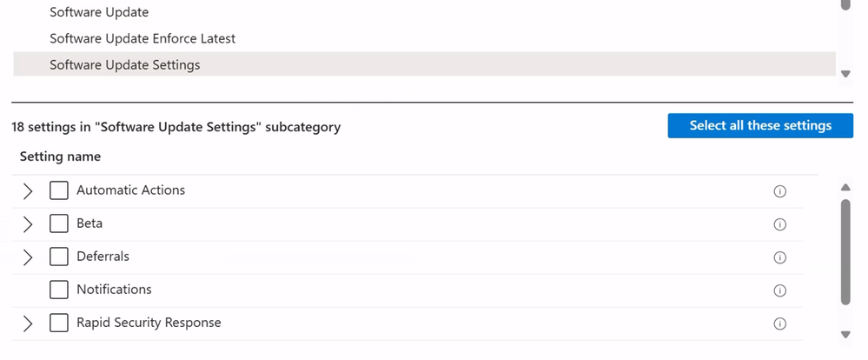Click info icon for Notifications setting
The height and width of the screenshot is (360, 868).
(779, 290)
